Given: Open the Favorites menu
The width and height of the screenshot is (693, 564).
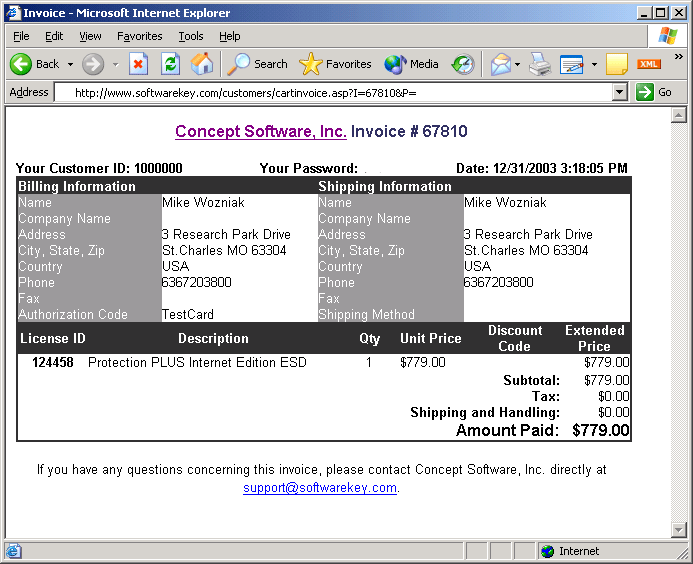Looking at the screenshot, I should click(140, 36).
